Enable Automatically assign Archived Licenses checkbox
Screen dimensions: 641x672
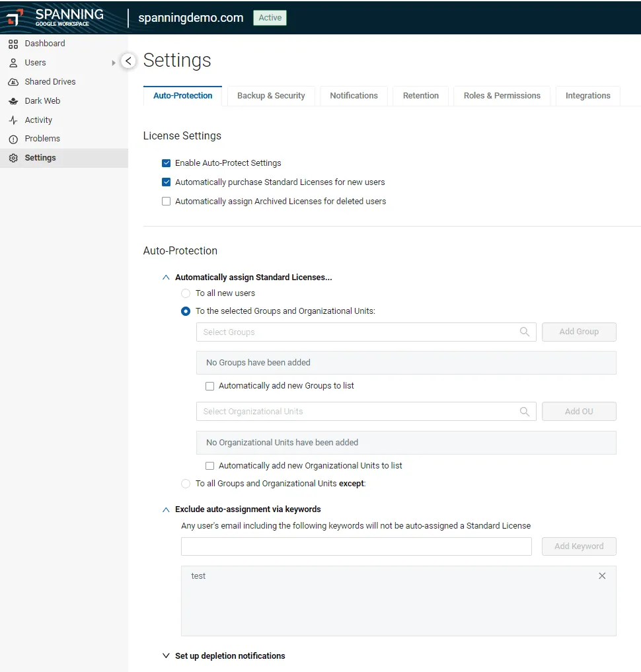click(167, 202)
